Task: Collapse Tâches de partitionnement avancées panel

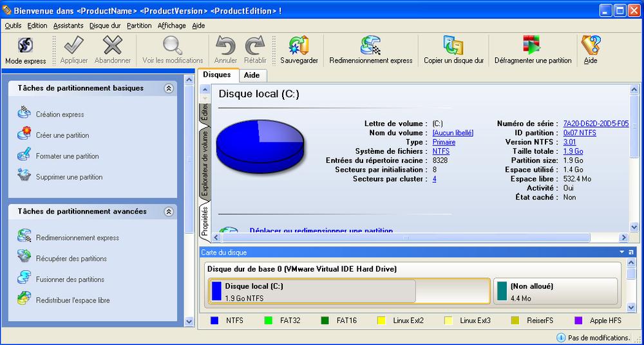Action: point(169,212)
